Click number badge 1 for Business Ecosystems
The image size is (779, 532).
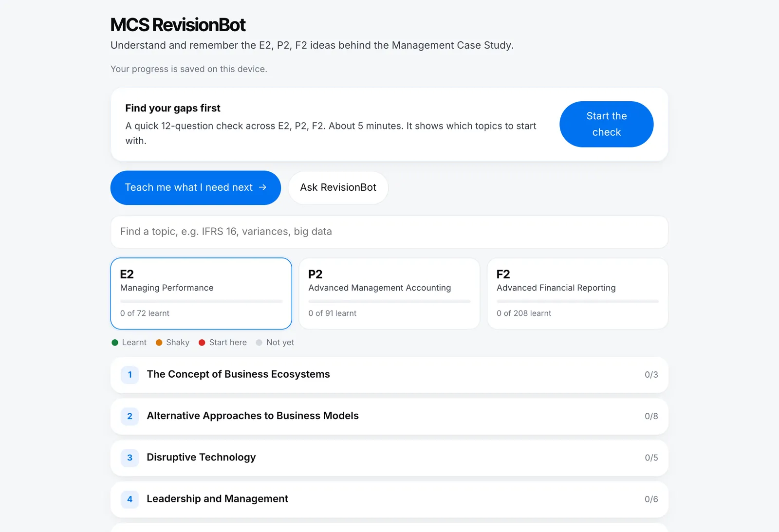pos(130,375)
